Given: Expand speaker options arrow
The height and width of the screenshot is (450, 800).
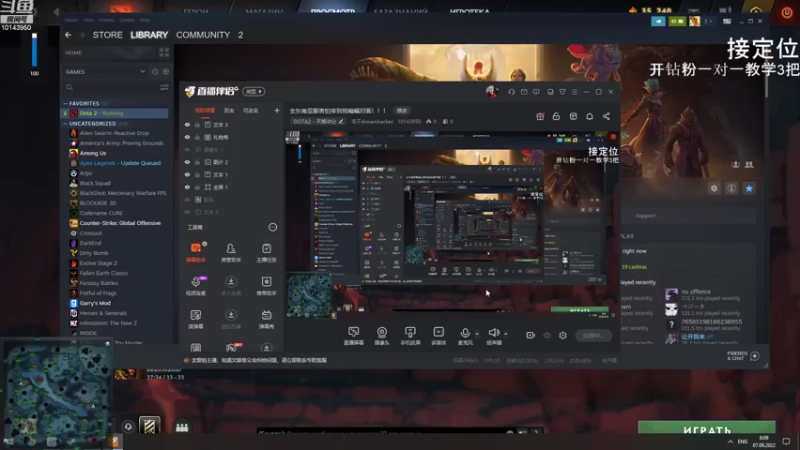Looking at the screenshot, I should 506,334.
